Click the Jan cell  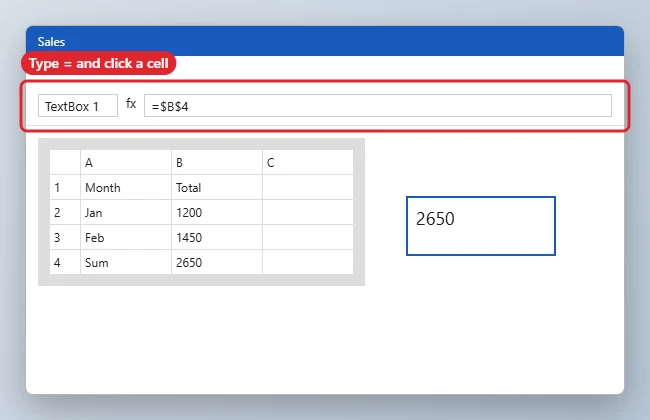[x=126, y=212]
